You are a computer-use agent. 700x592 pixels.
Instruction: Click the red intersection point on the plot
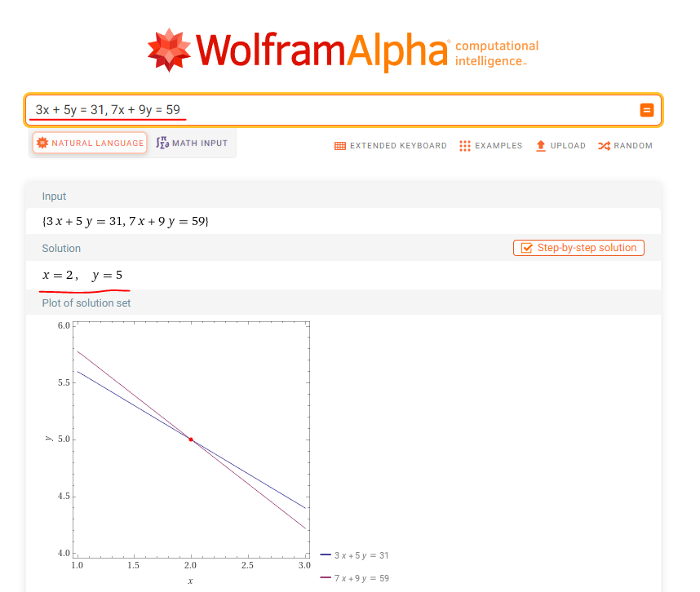[191, 440]
